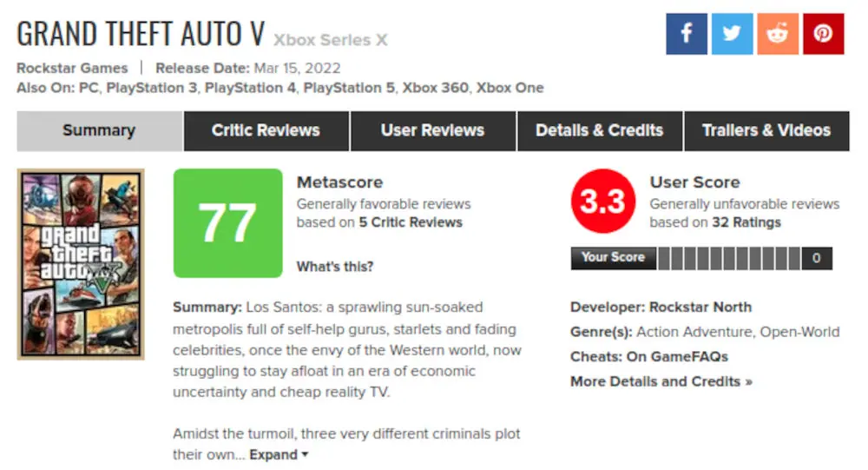Select the Summary tab

coord(99,131)
